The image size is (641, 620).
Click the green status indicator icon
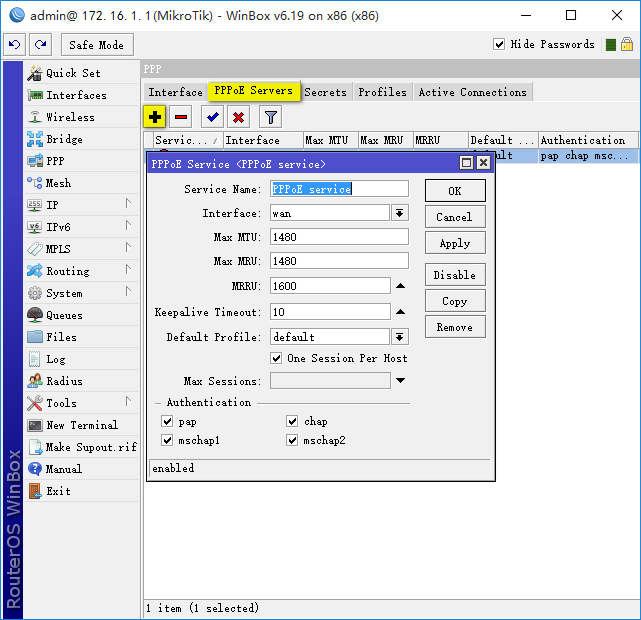pyautogui.click(x=611, y=45)
